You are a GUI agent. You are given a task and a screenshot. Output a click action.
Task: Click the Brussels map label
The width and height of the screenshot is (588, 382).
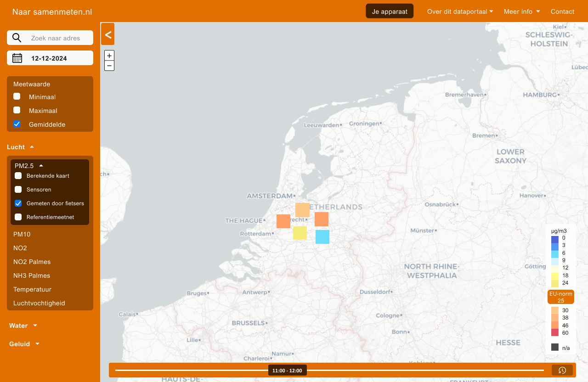tap(249, 323)
